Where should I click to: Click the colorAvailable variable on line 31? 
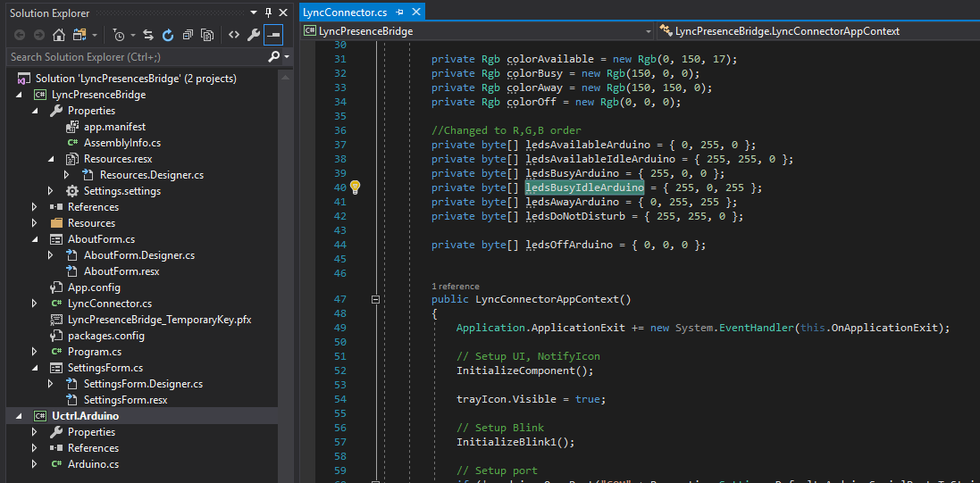(550, 59)
